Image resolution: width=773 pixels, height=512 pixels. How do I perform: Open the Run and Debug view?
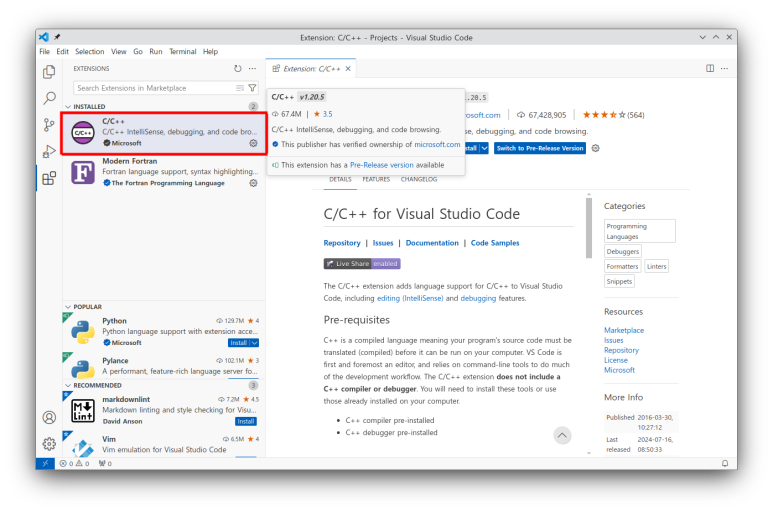point(49,151)
